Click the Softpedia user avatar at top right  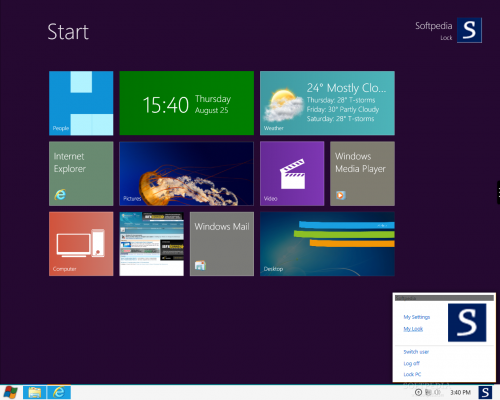469,30
